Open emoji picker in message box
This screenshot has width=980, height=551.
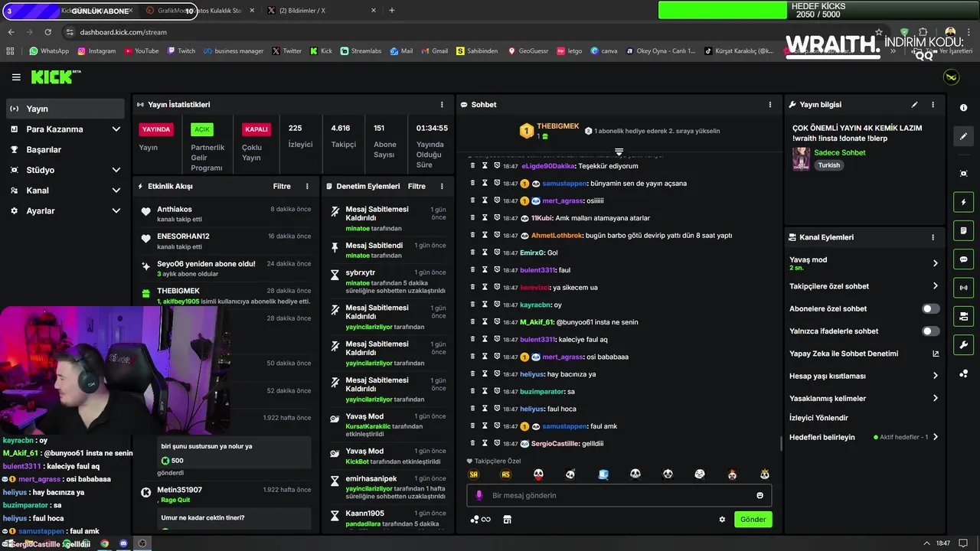pos(759,495)
